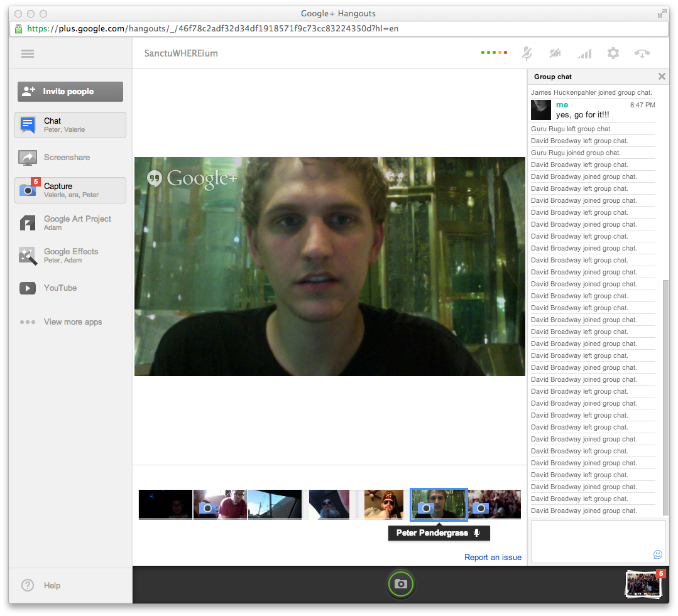The image size is (678, 616).
Task: Click the three dots more apps icon
Action: pos(28,322)
